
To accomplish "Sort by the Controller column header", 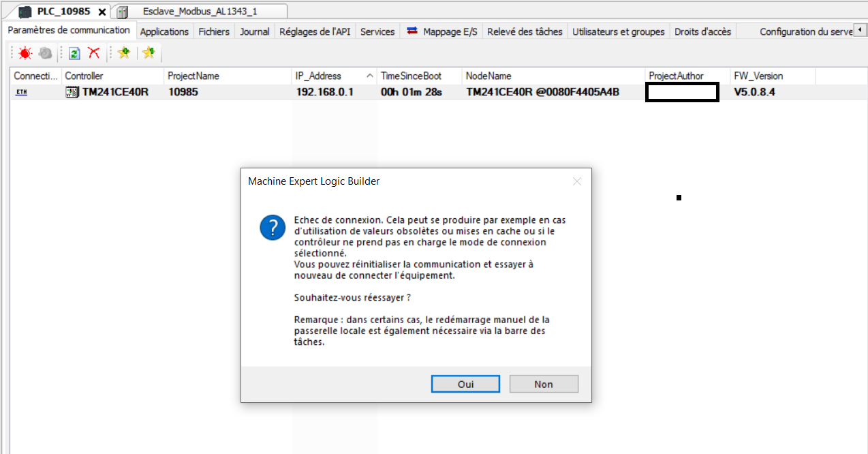I will [x=112, y=76].
